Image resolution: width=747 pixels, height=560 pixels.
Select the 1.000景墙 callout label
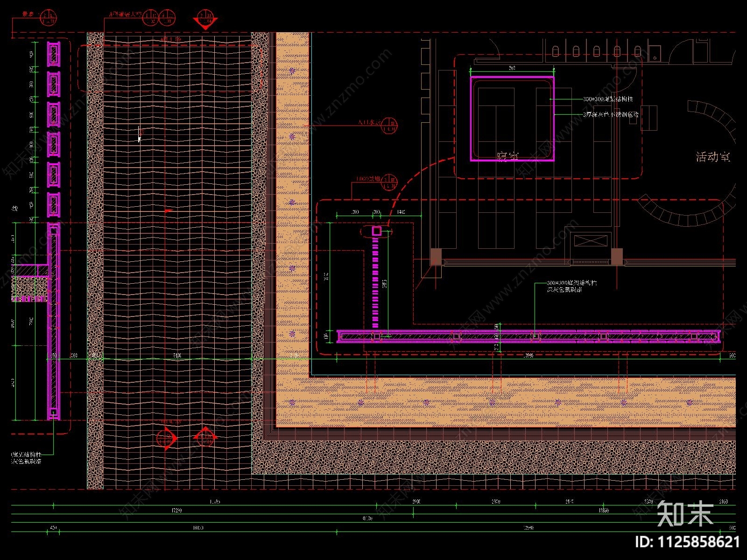[368, 178]
